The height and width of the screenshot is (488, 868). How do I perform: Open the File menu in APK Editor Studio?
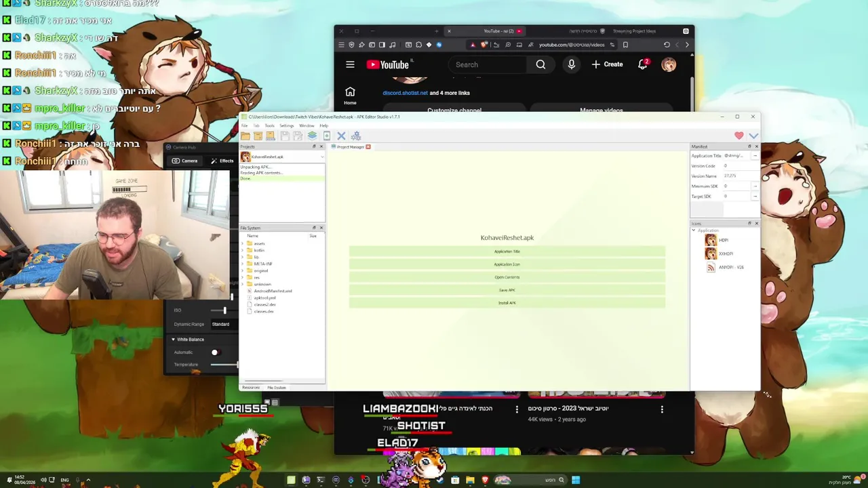[x=244, y=125]
